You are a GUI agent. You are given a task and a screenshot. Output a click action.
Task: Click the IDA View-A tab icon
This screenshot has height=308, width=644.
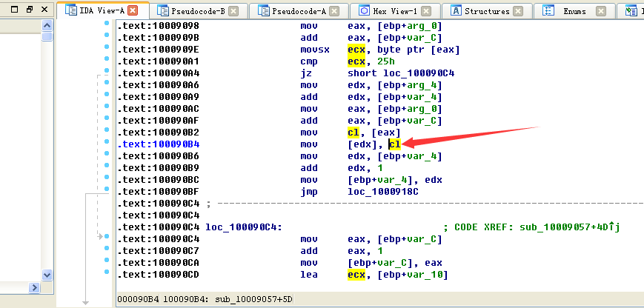[x=71, y=11]
